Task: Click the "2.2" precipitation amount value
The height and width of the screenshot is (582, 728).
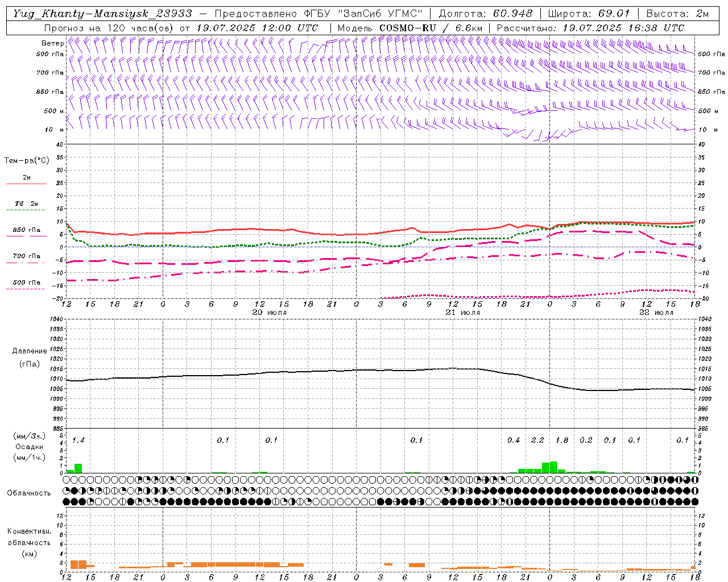Action: 537,440
